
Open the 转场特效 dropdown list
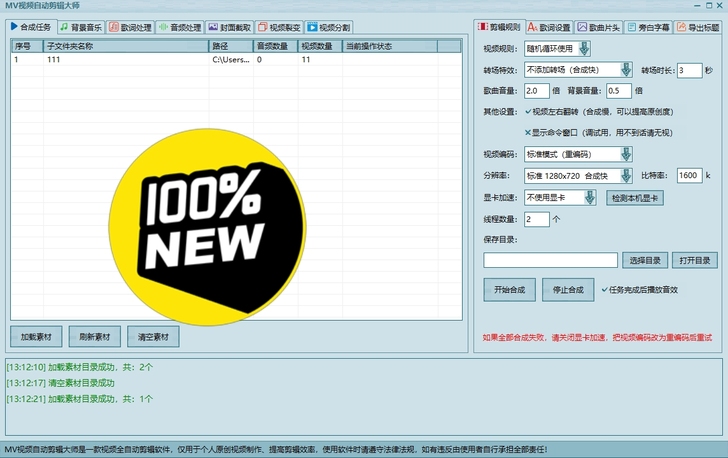[x=626, y=70]
